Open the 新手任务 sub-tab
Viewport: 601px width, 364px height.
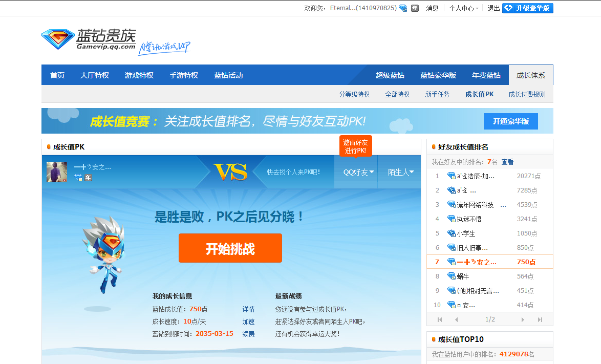pos(437,94)
